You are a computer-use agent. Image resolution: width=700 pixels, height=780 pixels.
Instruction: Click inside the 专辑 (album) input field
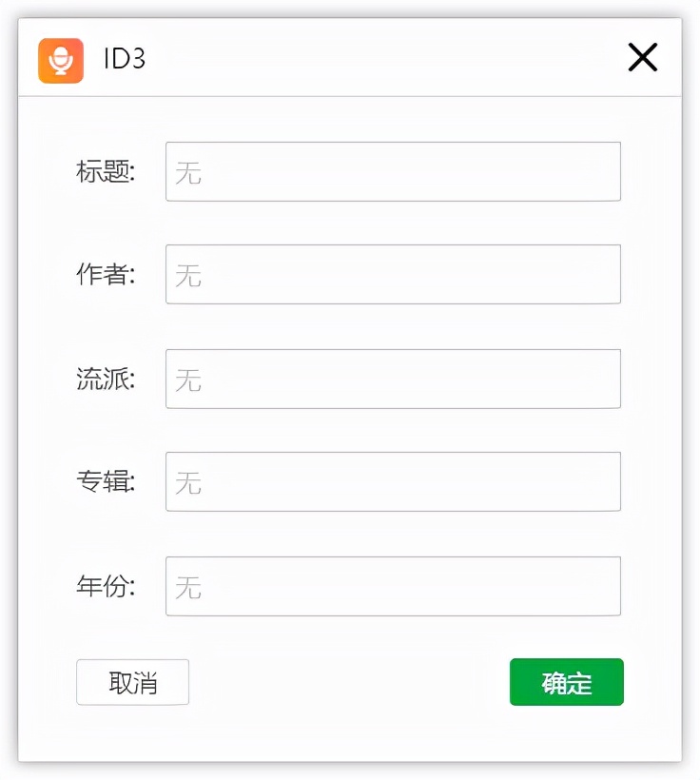tap(392, 481)
